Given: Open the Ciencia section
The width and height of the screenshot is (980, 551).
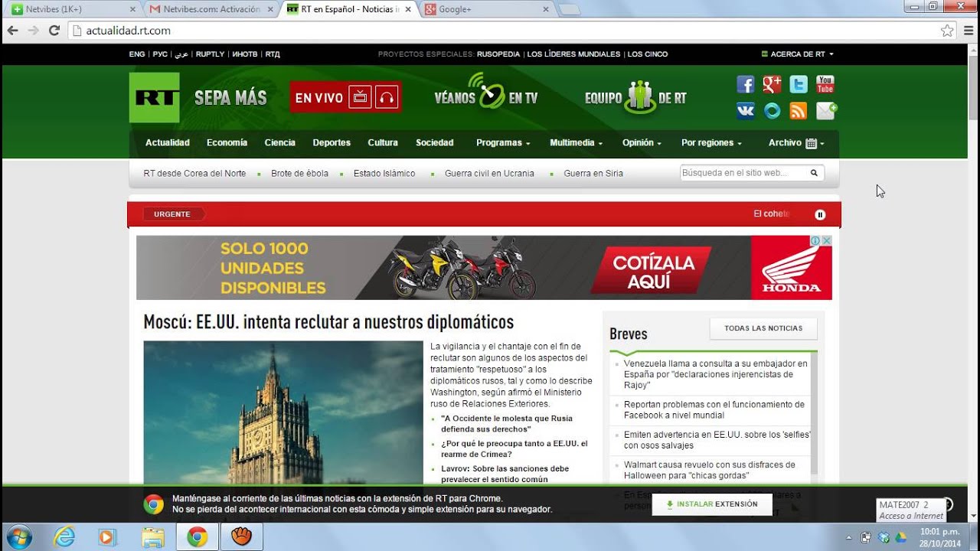Looking at the screenshot, I should coord(280,142).
